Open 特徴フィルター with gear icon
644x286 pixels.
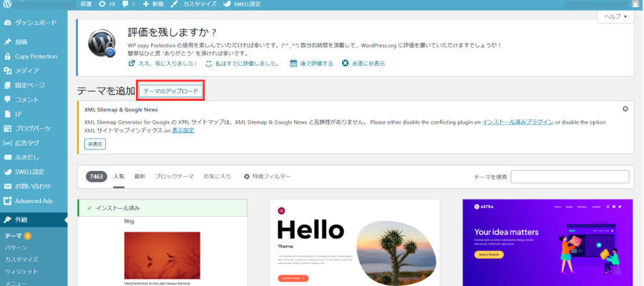click(268, 177)
